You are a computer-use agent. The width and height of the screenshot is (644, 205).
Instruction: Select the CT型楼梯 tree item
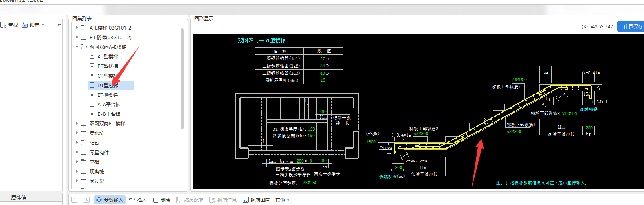(108, 76)
